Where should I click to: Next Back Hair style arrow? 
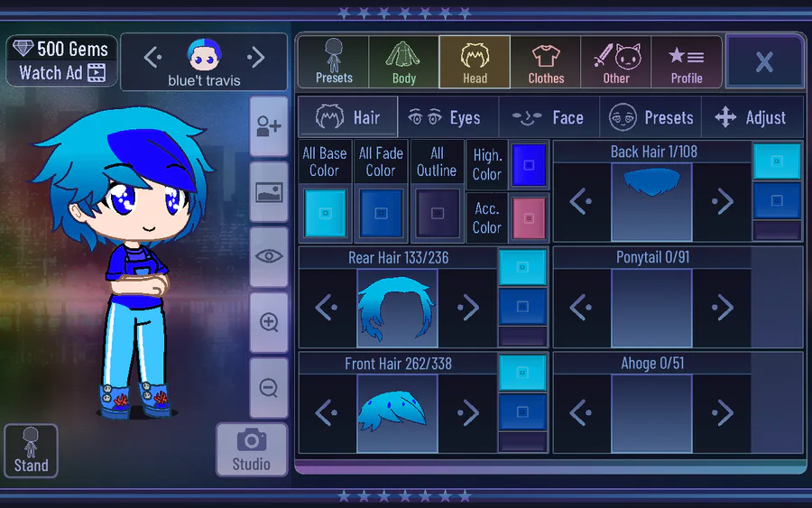723,201
